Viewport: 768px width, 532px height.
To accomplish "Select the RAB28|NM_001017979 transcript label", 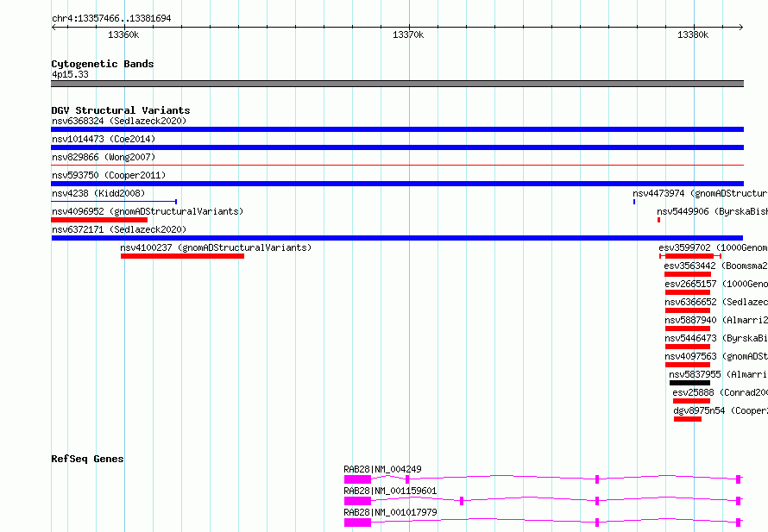I will click(390, 512).
